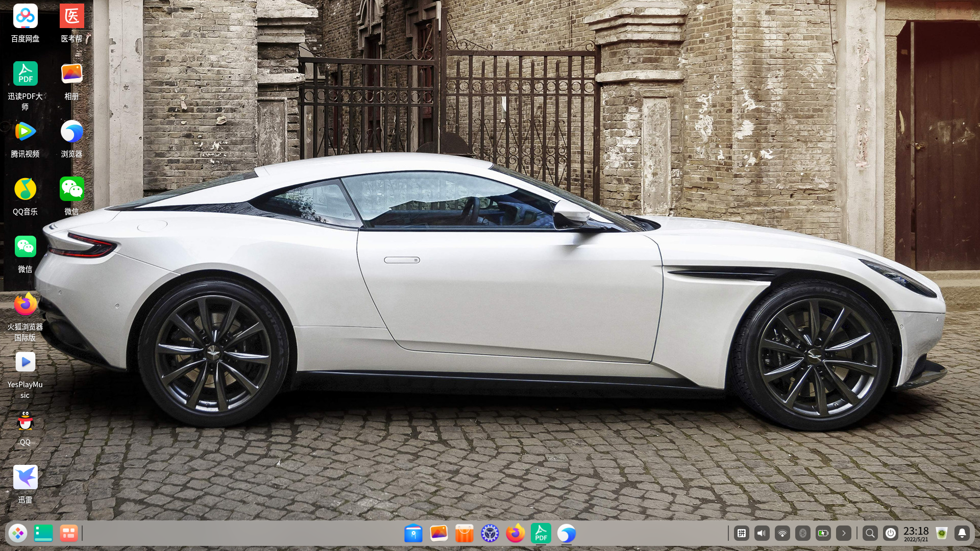
Task: Open the Baidu Netdisk desktop icon
Action: 25,17
